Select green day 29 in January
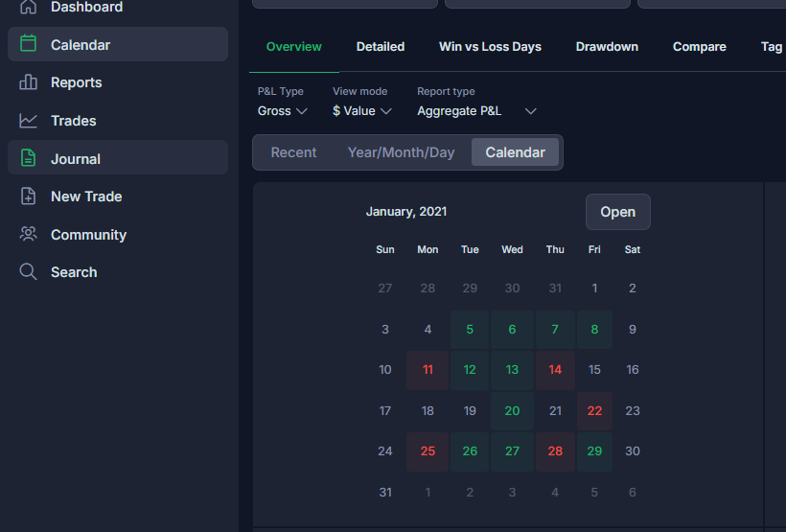The image size is (786, 532). coord(594,451)
